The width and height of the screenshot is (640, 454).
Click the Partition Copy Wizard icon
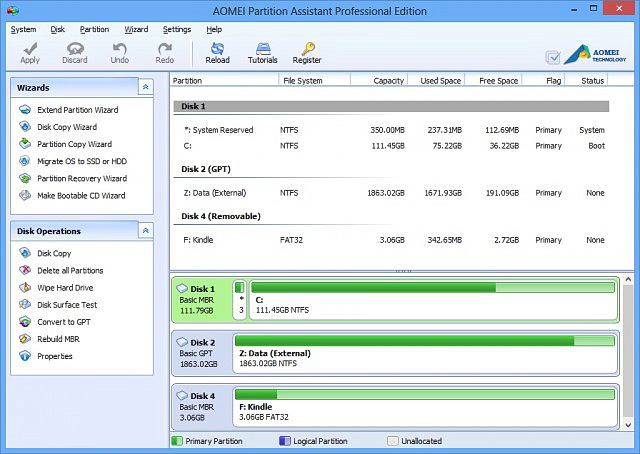pyautogui.click(x=25, y=144)
